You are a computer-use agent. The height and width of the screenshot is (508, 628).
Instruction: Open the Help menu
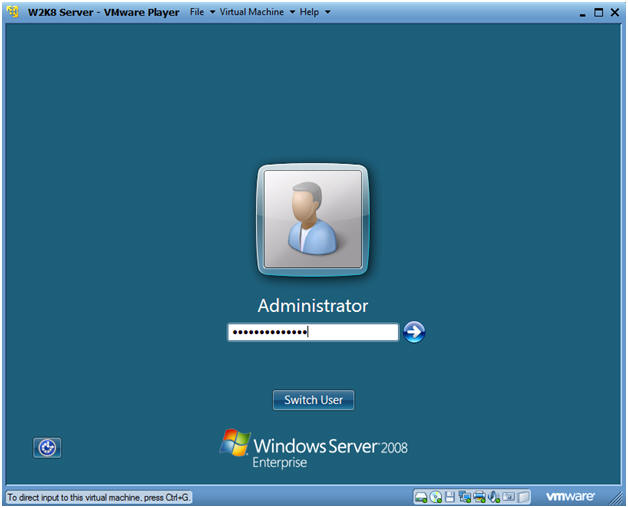(x=309, y=12)
